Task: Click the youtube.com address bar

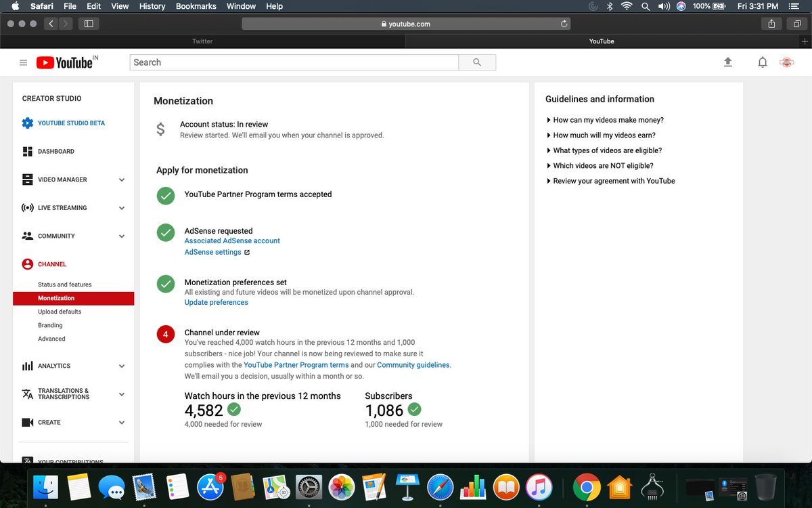Action: pyautogui.click(x=406, y=24)
